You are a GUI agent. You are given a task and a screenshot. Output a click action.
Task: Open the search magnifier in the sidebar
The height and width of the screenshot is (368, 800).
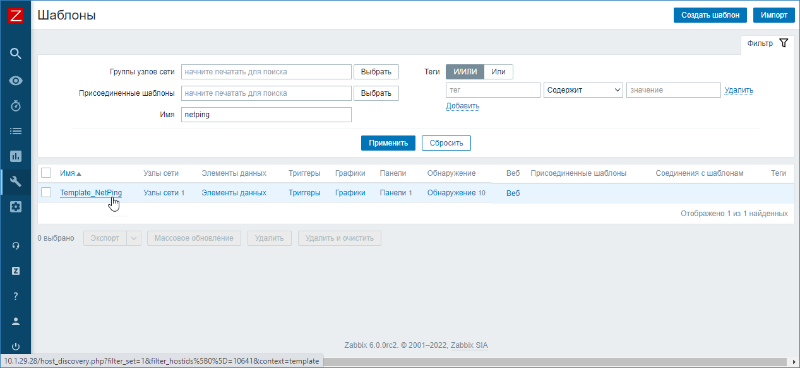16,54
